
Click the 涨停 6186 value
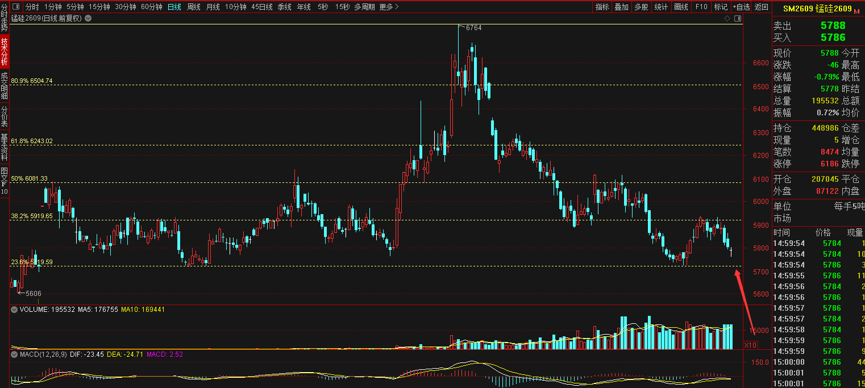[x=830, y=164]
